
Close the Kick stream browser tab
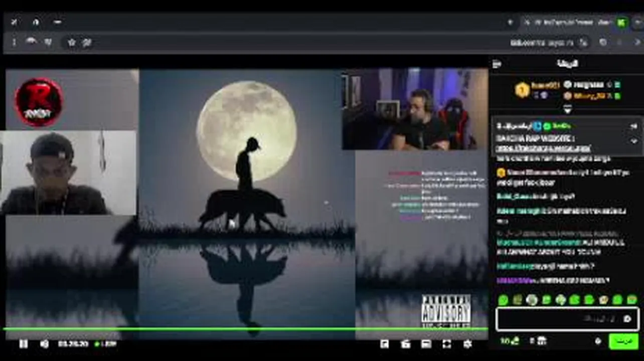(528, 22)
